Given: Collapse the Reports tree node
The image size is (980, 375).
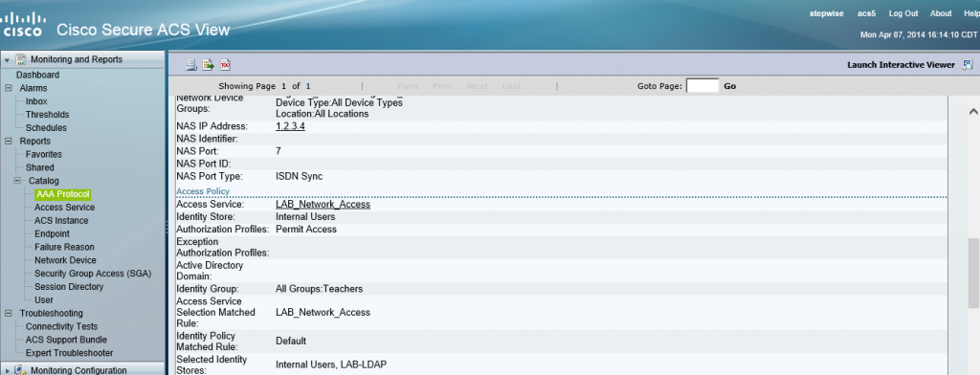Looking at the screenshot, I should coord(8,142).
